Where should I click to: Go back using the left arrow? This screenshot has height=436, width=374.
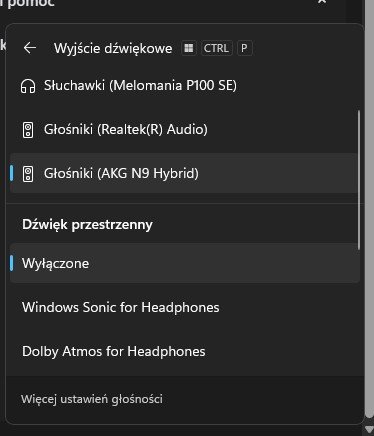tap(30, 48)
